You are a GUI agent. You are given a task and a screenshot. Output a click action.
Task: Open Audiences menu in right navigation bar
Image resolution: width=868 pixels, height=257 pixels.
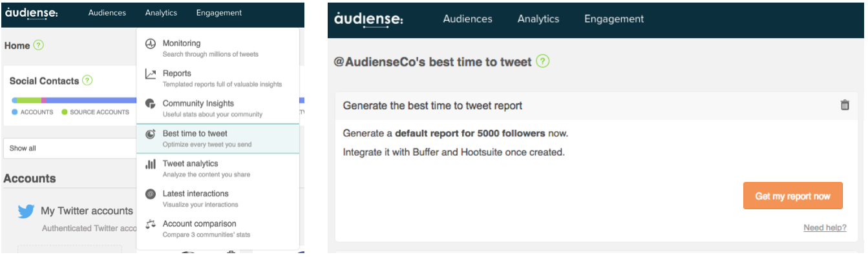467,19
